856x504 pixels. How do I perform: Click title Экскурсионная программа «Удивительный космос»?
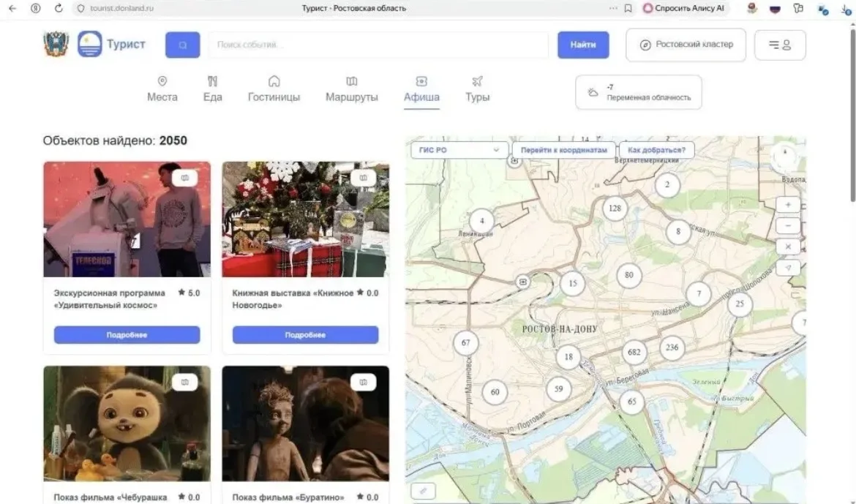pos(109,298)
